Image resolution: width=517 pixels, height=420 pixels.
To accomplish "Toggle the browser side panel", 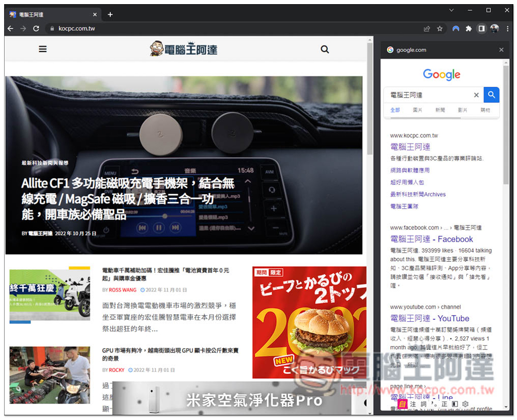I will (x=481, y=28).
